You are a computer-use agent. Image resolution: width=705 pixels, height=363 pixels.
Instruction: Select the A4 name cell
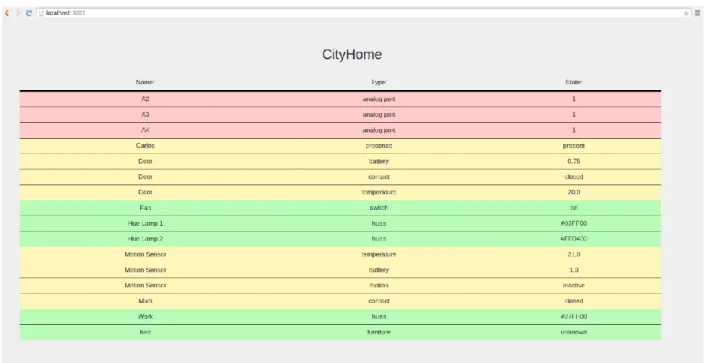pos(145,130)
